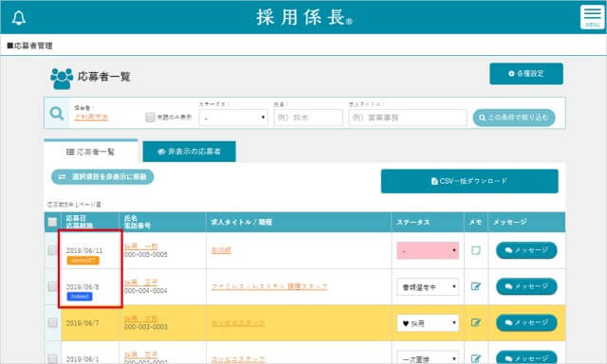This screenshot has height=364, width=607.
Task: Click the メッセージ button in the 2019/06/7 row
Action: click(x=526, y=322)
